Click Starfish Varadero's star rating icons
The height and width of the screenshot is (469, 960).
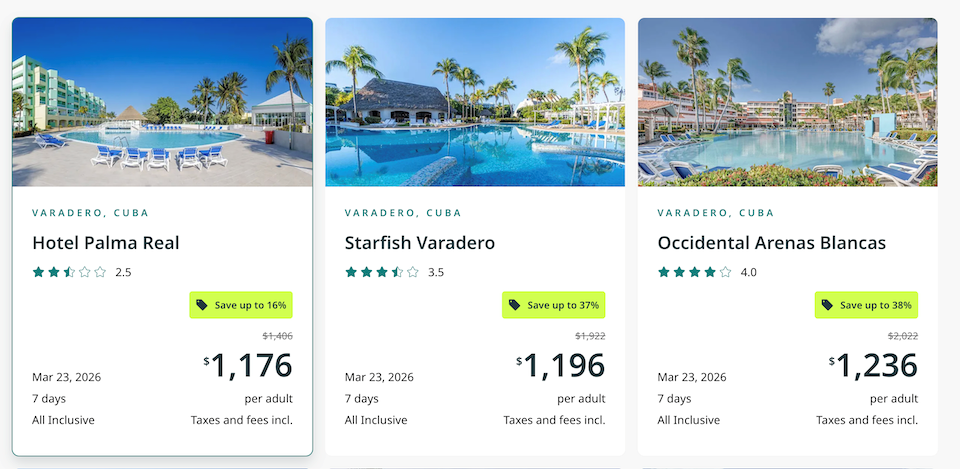[x=382, y=272]
